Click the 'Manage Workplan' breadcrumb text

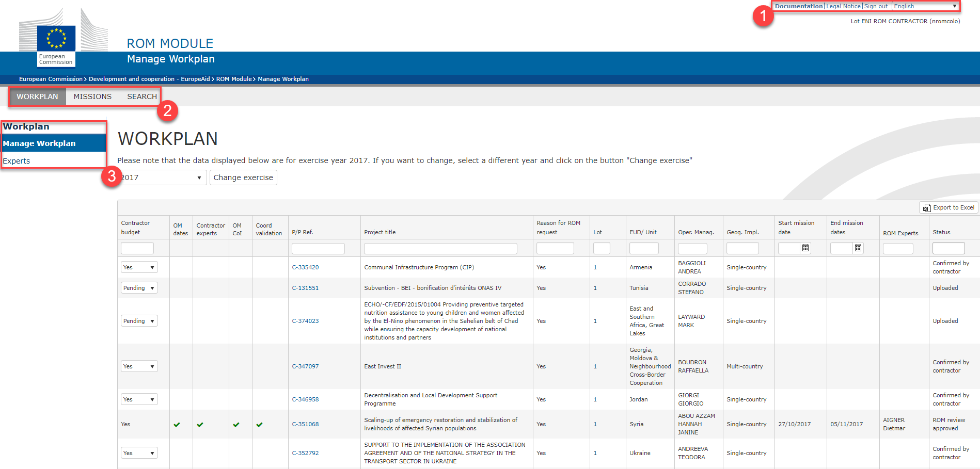click(x=283, y=79)
